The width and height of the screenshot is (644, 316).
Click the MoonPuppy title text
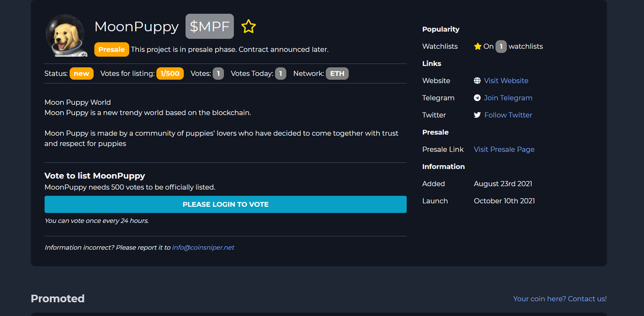click(136, 26)
